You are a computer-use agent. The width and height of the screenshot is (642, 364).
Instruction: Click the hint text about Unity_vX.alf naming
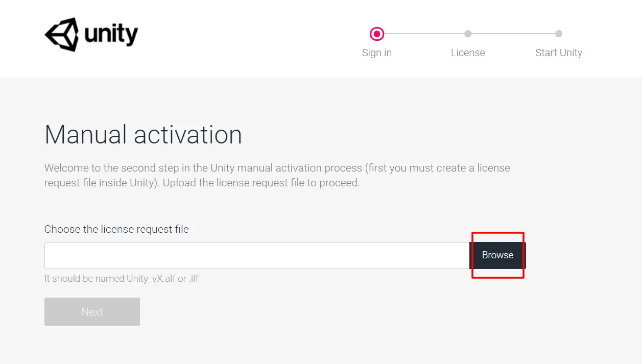point(122,279)
